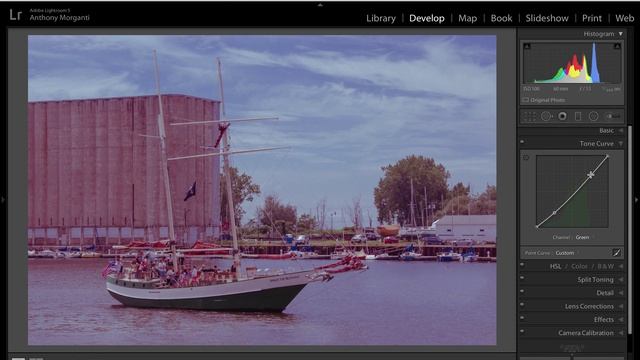Select the Radial Filter tool

click(x=593, y=117)
